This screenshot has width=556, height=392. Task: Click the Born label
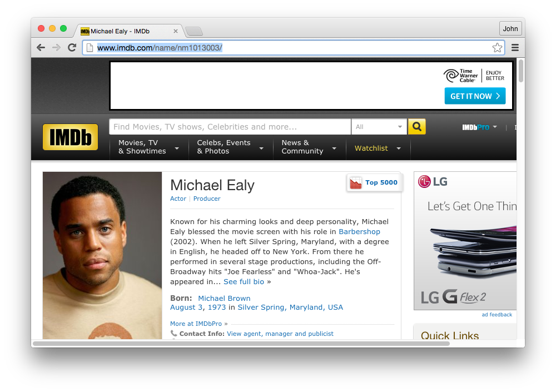[181, 299]
